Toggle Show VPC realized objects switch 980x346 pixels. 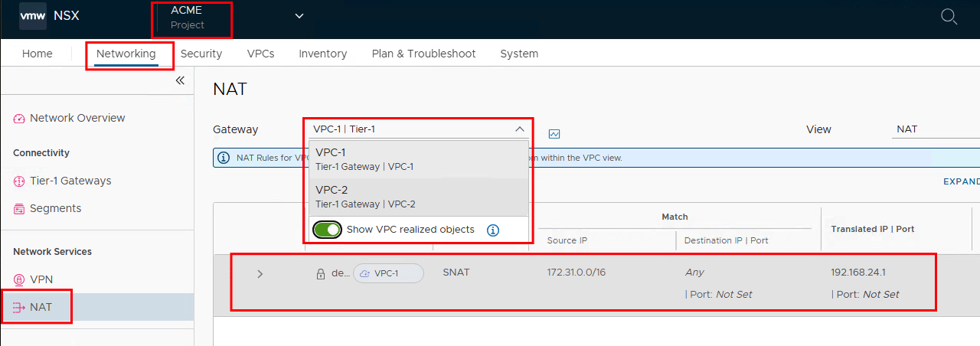(x=327, y=230)
